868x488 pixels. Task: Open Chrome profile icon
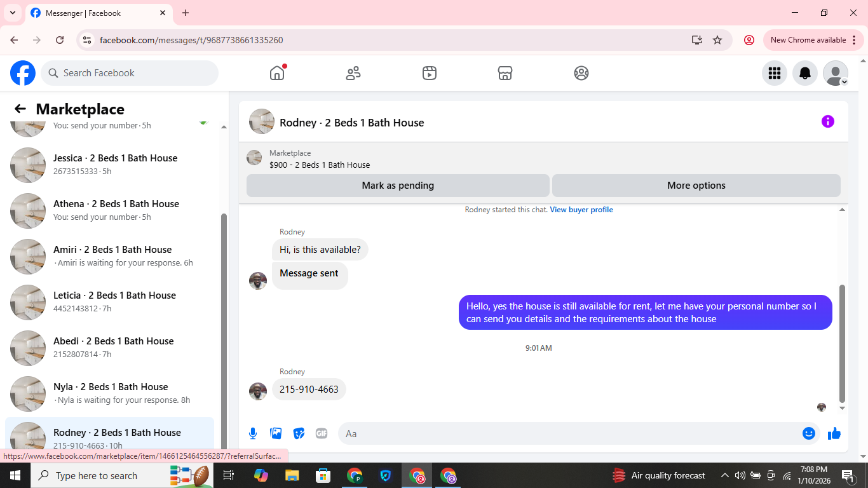pyautogui.click(x=749, y=40)
